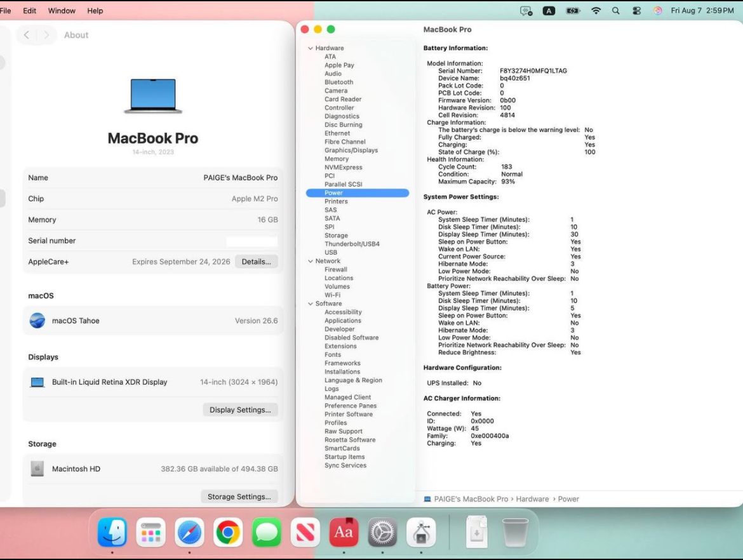Image resolution: width=743 pixels, height=560 pixels.
Task: Open the Window menu
Action: pos(62,10)
